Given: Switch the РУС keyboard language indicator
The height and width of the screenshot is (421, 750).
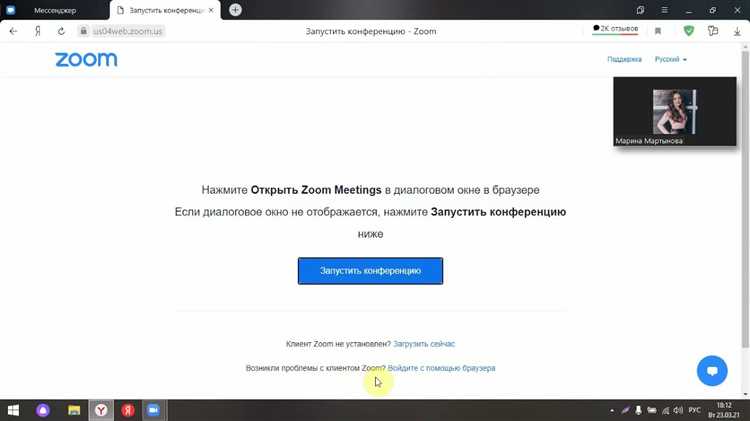Looking at the screenshot, I should point(695,410).
